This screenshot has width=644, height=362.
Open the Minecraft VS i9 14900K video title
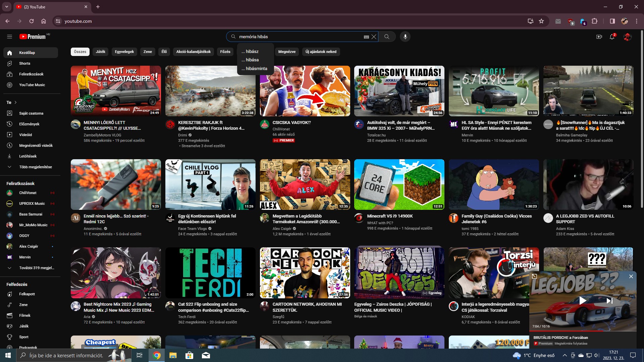[390, 216]
